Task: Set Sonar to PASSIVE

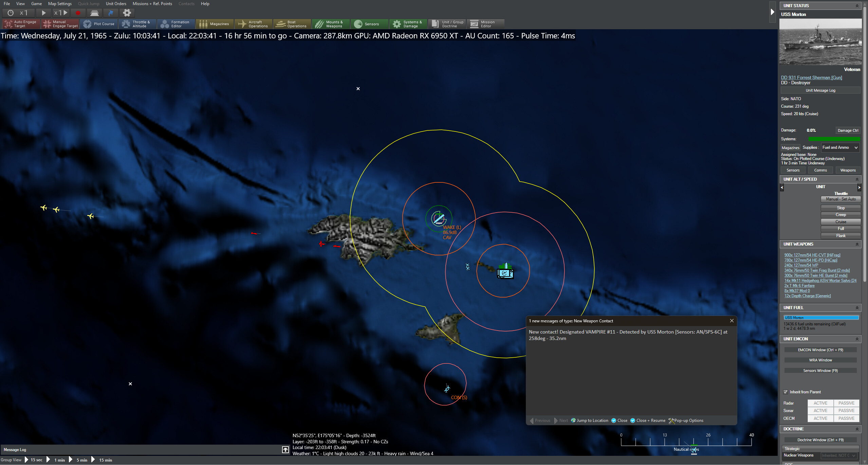Action: pyautogui.click(x=846, y=410)
